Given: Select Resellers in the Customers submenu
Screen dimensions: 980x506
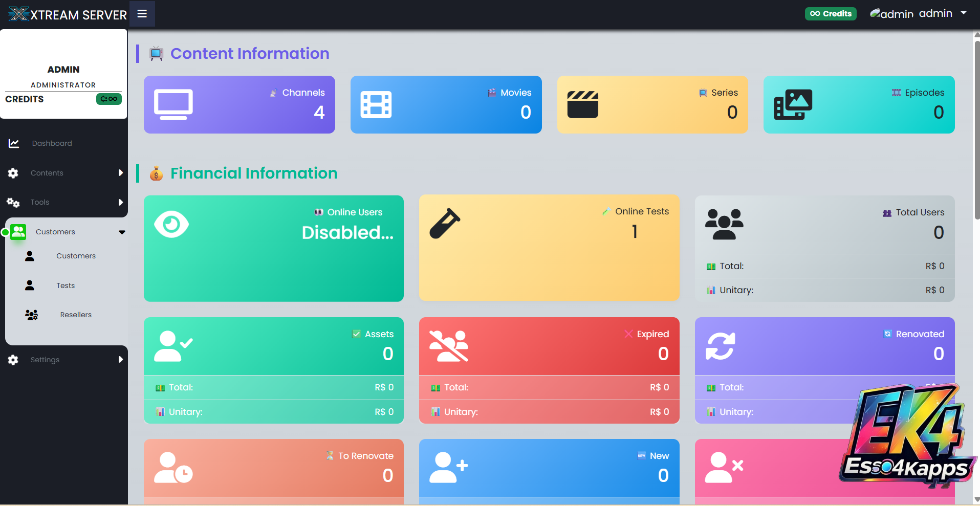Looking at the screenshot, I should [76, 315].
